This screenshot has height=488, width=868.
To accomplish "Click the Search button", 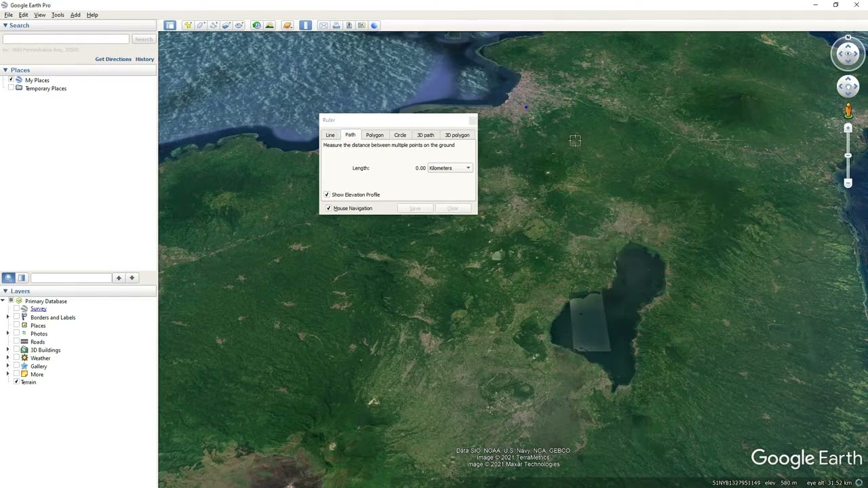I will (x=143, y=39).
